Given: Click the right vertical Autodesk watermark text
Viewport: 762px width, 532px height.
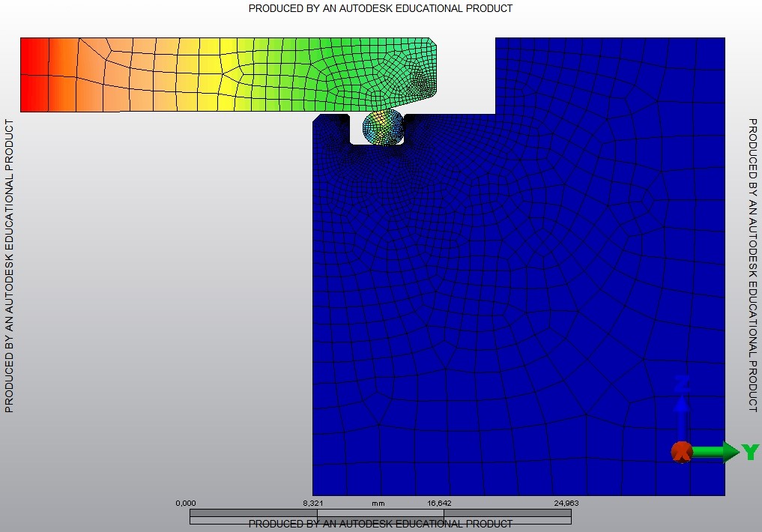Looking at the screenshot, I should pyautogui.click(x=753, y=265).
